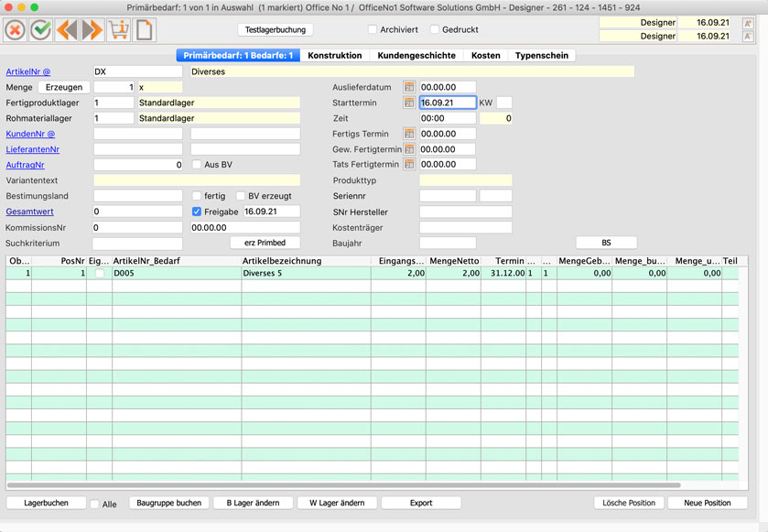Viewport: 768px width, 532px height.
Task: Click the upper font size A icon
Action: tap(748, 23)
